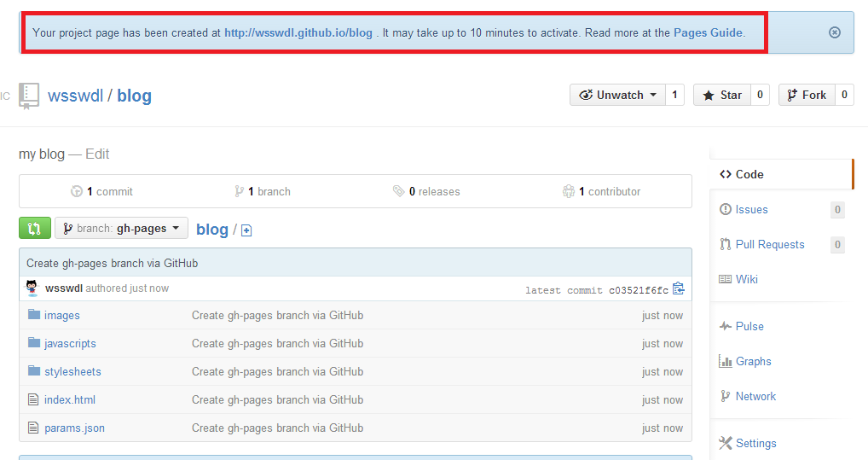Screen dimensions: 868x460
Task: Open the javascripts folder
Action: (x=70, y=344)
